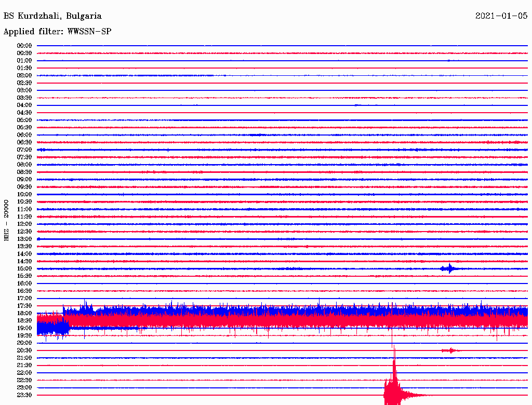Click the 18:00 time label
532x405 pixels.
click(24, 313)
